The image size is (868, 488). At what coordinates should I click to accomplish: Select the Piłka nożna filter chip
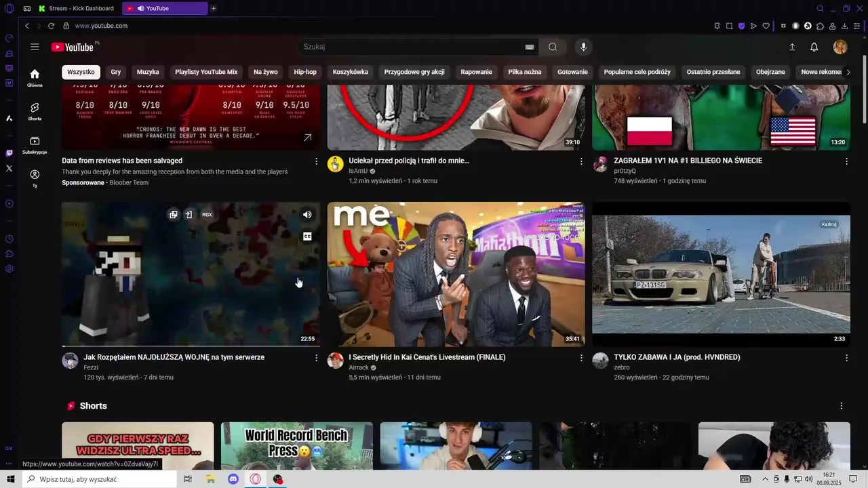525,72
